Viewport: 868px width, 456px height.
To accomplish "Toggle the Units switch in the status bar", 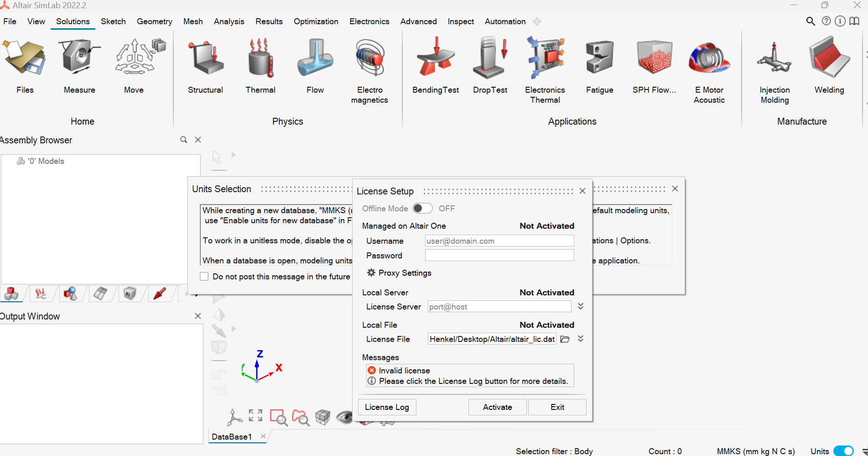I will [843, 451].
